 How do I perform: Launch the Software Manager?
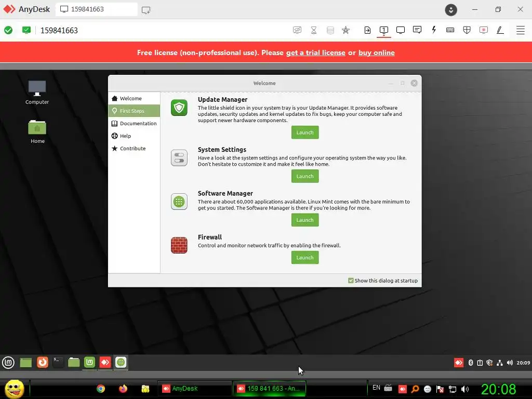(305, 220)
